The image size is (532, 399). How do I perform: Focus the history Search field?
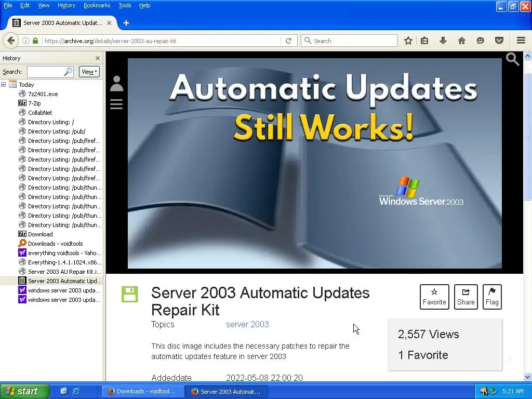tap(50, 72)
